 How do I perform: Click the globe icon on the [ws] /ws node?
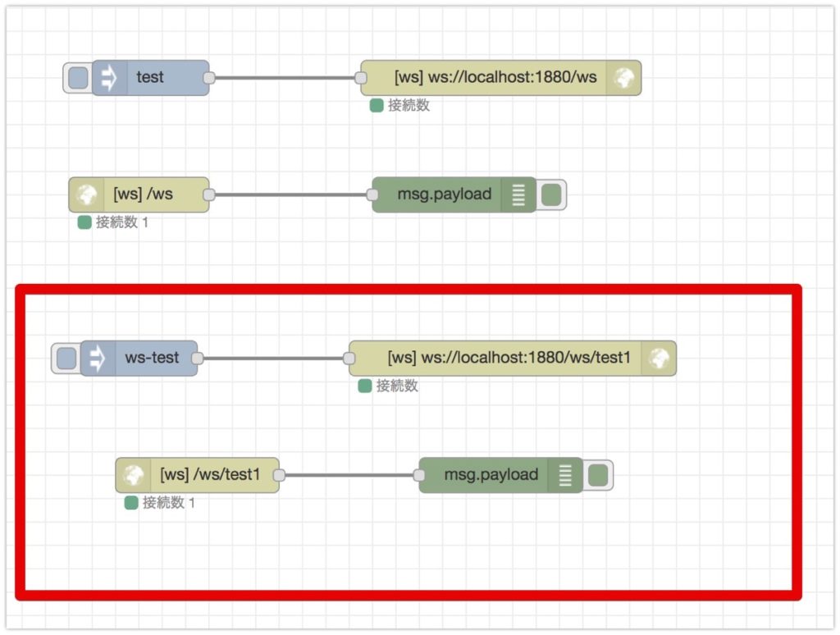pyautogui.click(x=85, y=195)
